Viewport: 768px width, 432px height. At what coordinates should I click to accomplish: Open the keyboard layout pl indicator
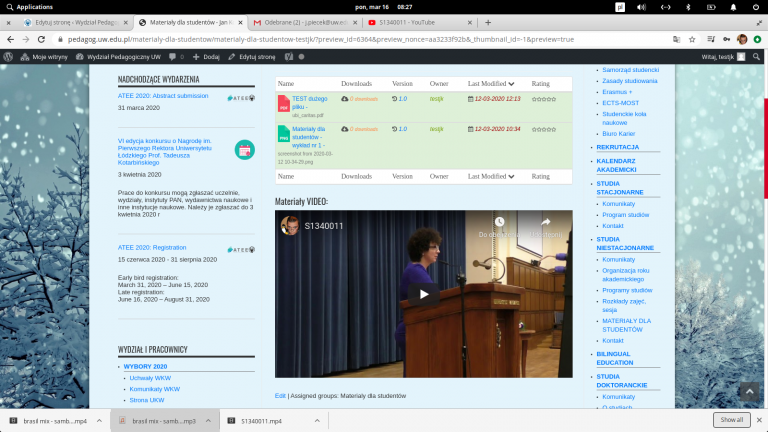point(620,7)
